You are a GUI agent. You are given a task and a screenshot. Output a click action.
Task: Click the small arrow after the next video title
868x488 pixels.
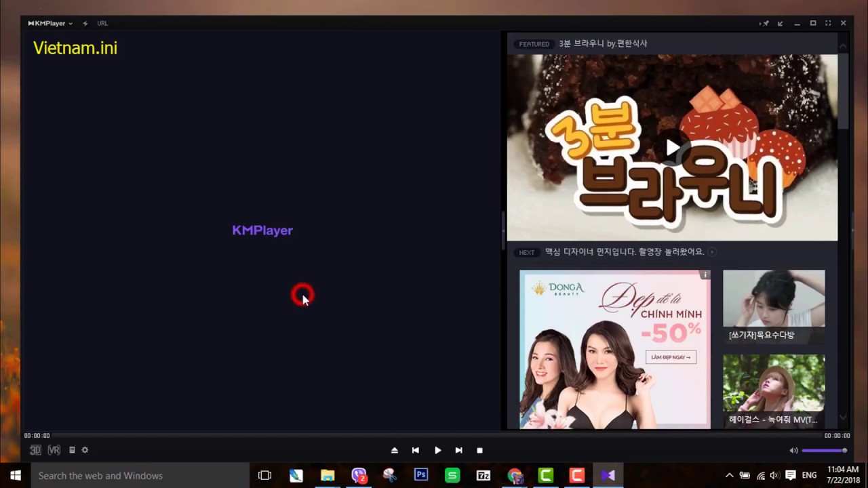click(x=712, y=252)
